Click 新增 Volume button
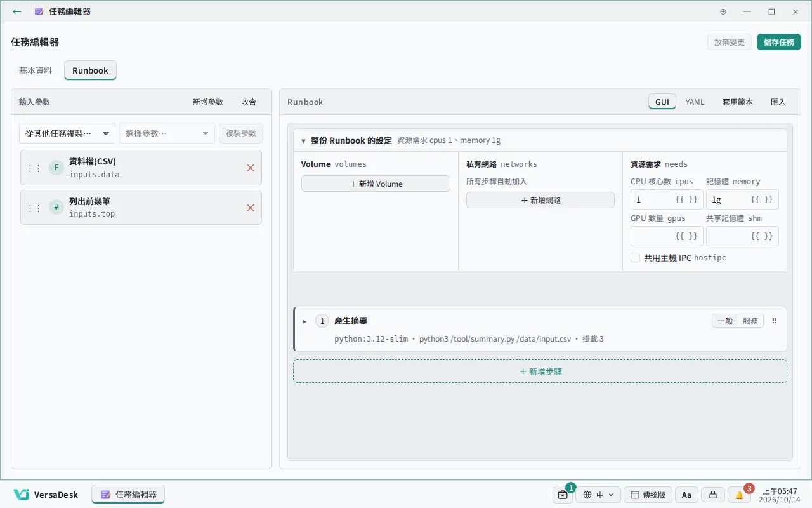 pyautogui.click(x=376, y=184)
